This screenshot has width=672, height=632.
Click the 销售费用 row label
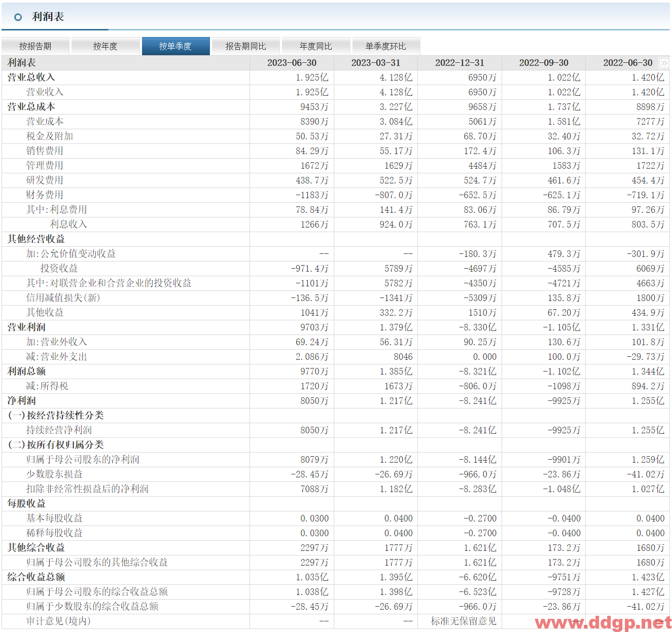click(x=45, y=151)
